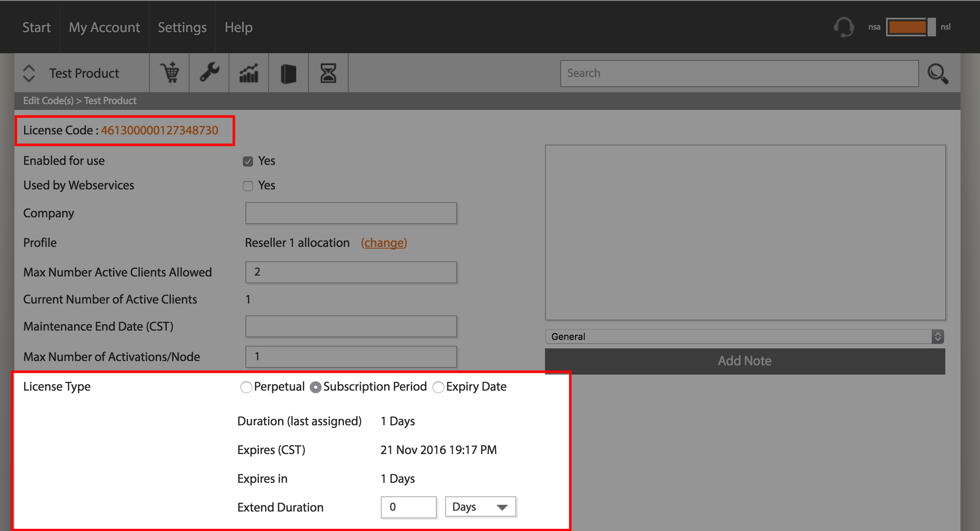Click the magnifying glass search icon

[x=938, y=74]
